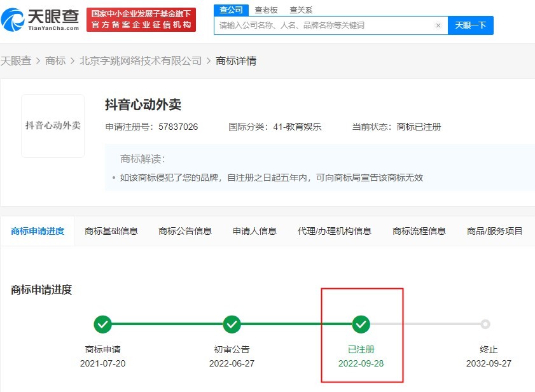Image resolution: width=535 pixels, height=392 pixels.
Task: Select the green check above 已注册
Action: [361, 324]
